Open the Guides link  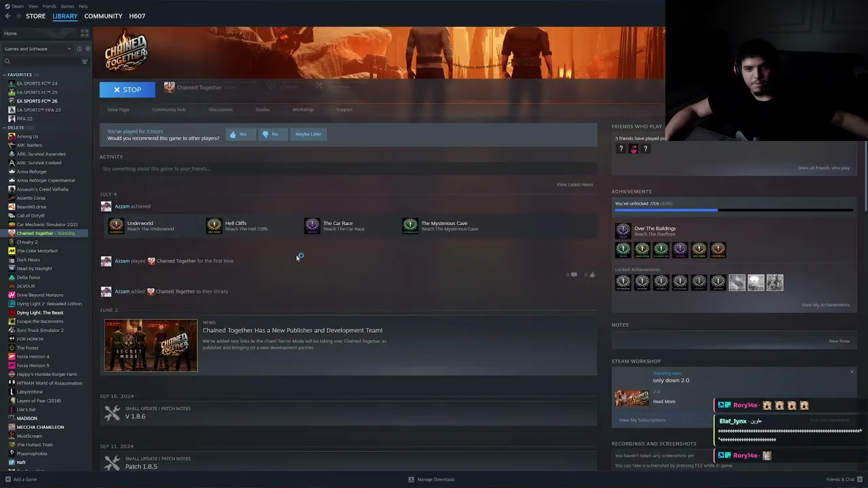(x=262, y=110)
